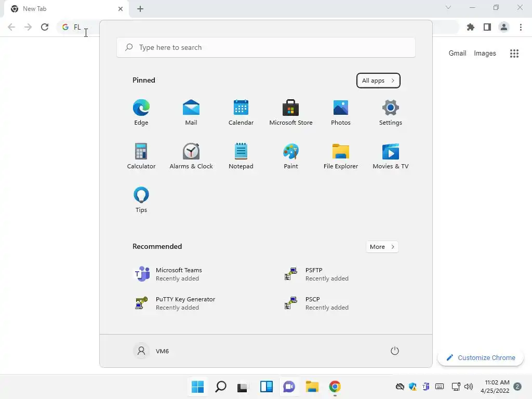Screen dimensions: 532x399
Task: Open the Edge pinned app
Action: [x=141, y=113]
